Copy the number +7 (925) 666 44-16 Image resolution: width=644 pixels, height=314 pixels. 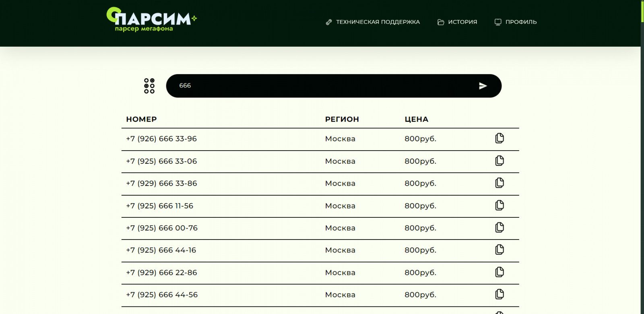point(499,250)
